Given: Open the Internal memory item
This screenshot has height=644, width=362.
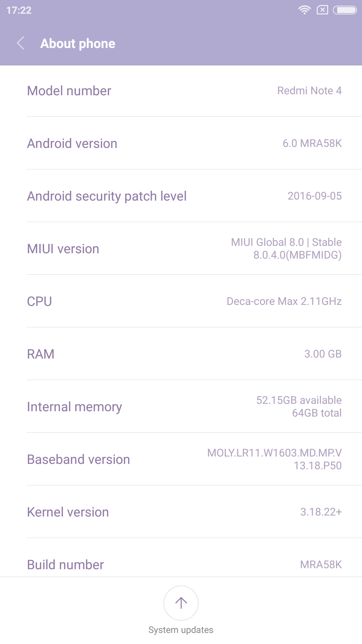Looking at the screenshot, I should [x=181, y=407].
